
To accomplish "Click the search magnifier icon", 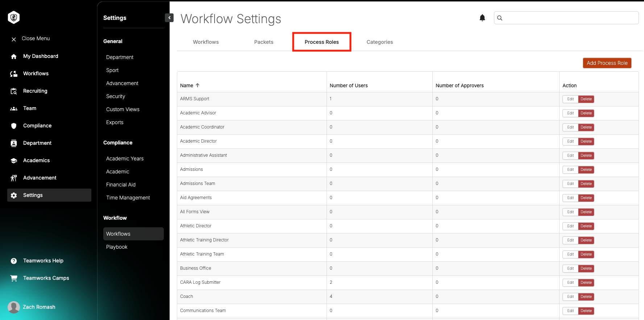I will pos(500,18).
